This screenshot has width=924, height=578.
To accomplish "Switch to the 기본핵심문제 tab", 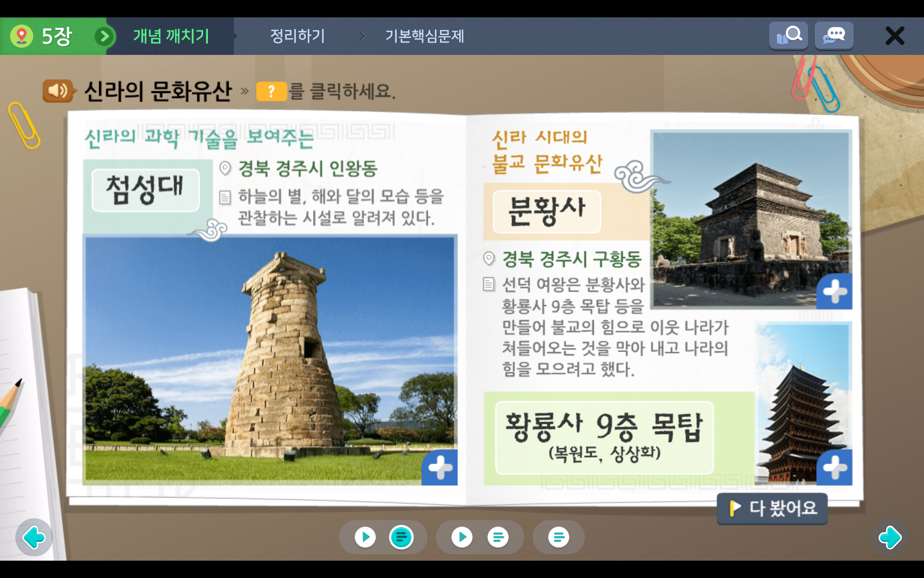I will pyautogui.click(x=424, y=36).
